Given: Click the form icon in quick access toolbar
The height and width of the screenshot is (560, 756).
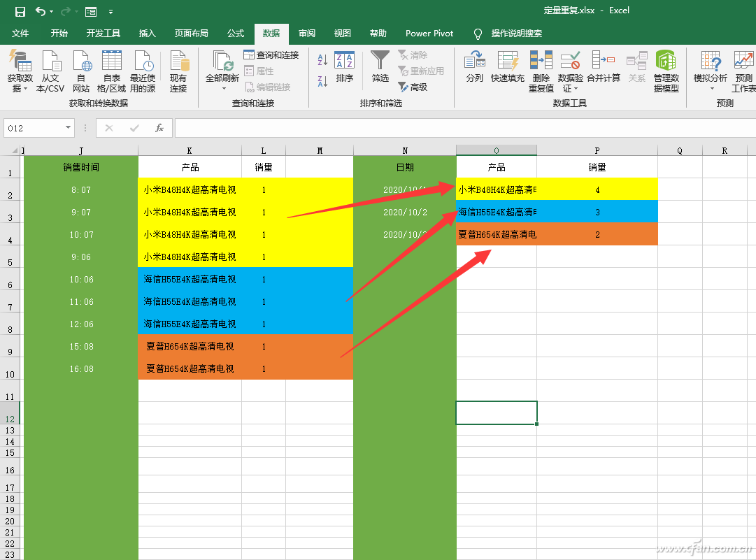Looking at the screenshot, I should [91, 12].
